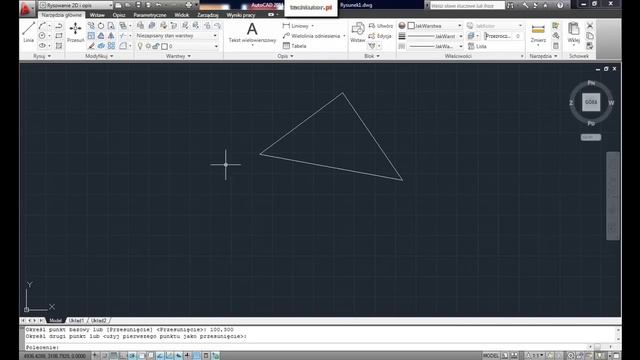This screenshot has height=360, width=640.
Task: Expand the Blok panel
Action: pyautogui.click(x=372, y=56)
